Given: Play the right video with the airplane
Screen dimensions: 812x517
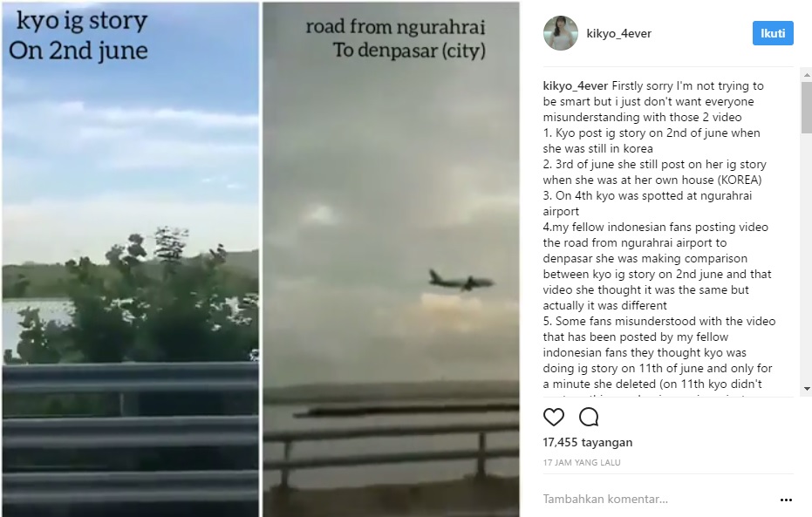Looking at the screenshot, I should 391,259.
